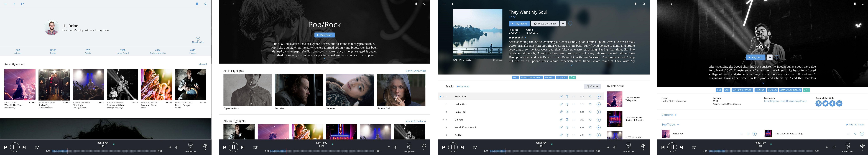Click refresh icon on the Hi Brian home screen
The width and height of the screenshot is (868, 155).
(22, 4)
